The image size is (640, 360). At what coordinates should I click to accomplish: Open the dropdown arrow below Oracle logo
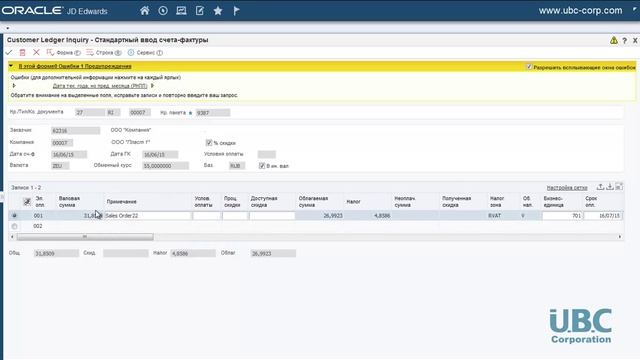click(8, 28)
